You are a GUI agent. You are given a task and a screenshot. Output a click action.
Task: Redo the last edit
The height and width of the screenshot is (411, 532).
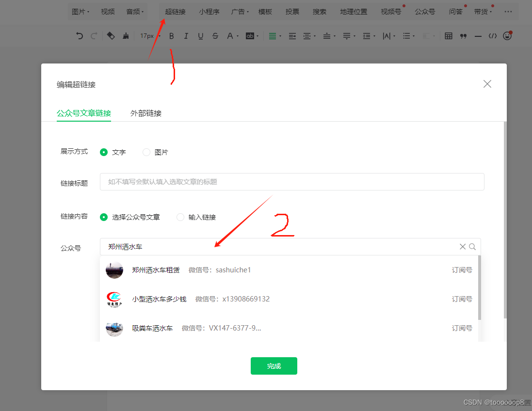[x=94, y=36]
